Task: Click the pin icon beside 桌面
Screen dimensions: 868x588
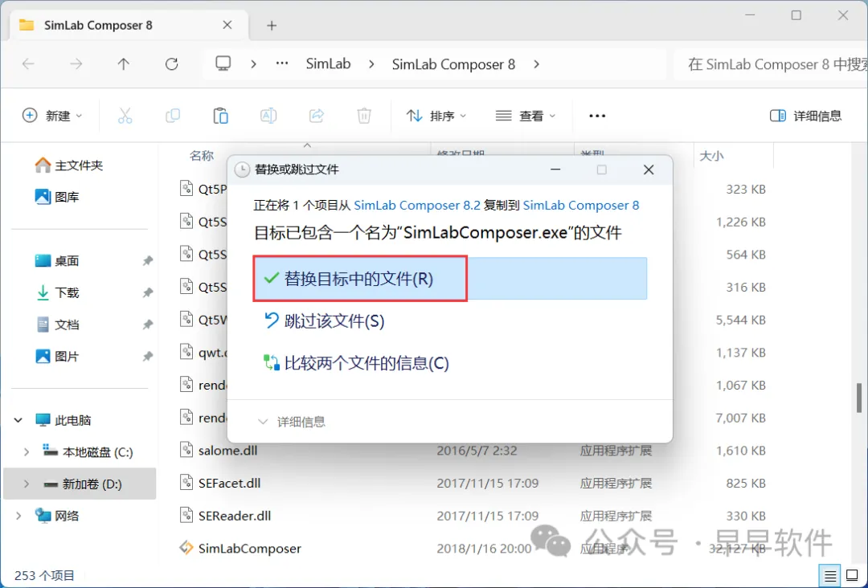Action: [x=147, y=260]
